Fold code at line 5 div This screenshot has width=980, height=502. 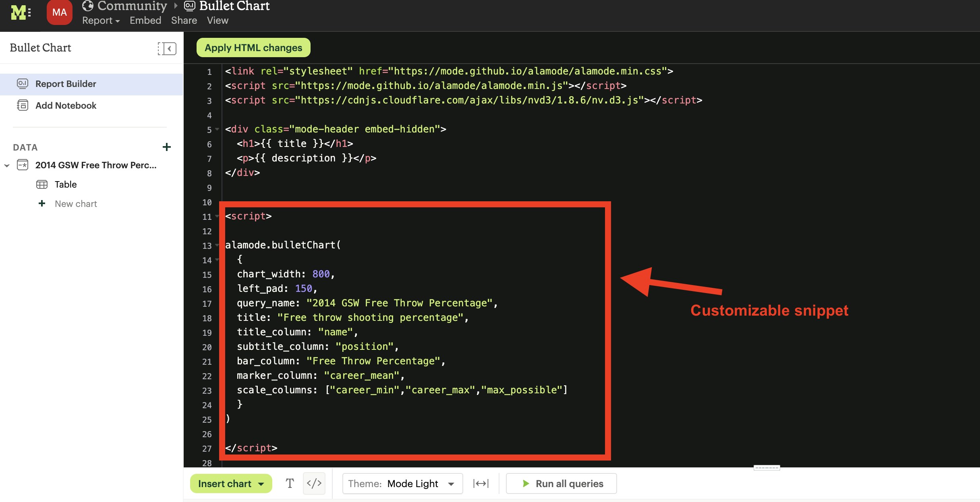pyautogui.click(x=218, y=129)
